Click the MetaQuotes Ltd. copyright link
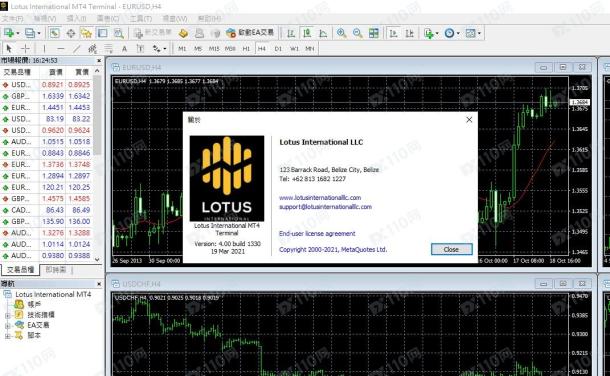Screen dimensions: 610x376 coord(333,250)
